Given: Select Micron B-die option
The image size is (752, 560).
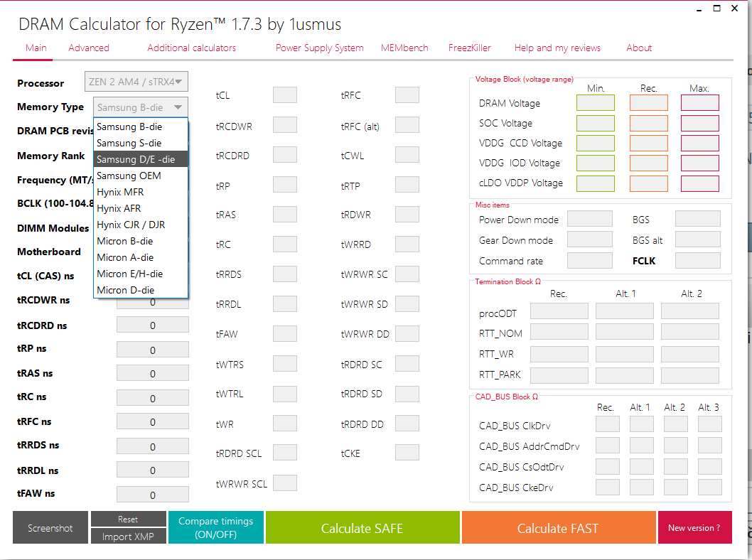Looking at the screenshot, I should point(141,241).
